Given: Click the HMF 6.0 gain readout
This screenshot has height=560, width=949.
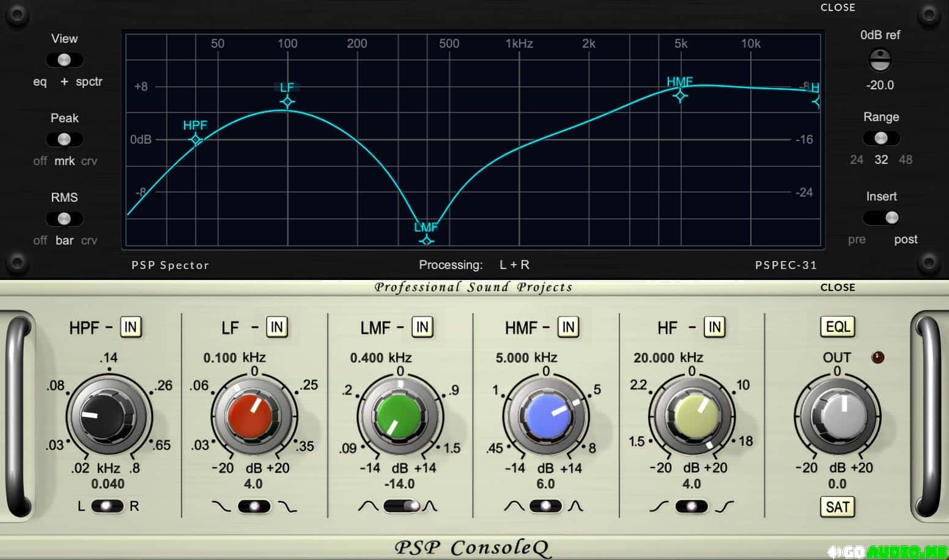Looking at the screenshot, I should click(x=545, y=484).
